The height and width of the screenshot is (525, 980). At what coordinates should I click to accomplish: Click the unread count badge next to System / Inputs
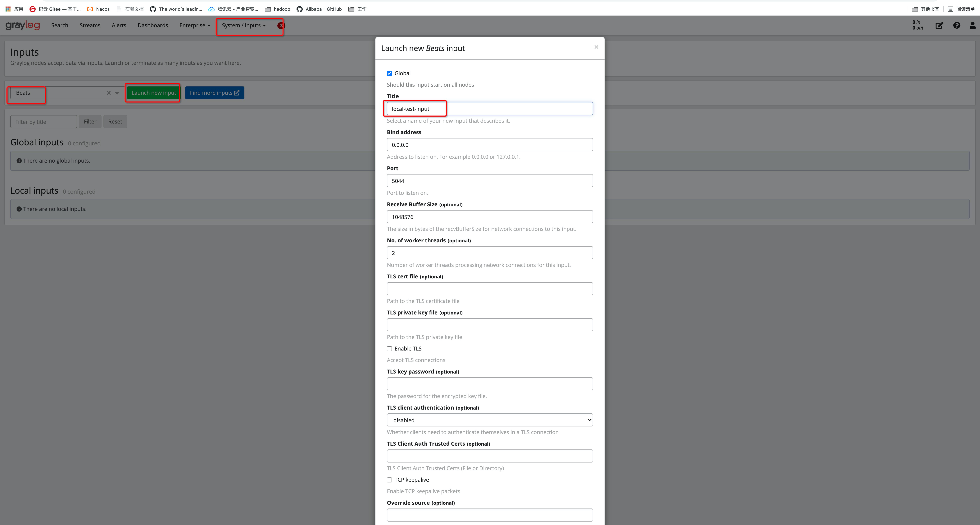[281, 26]
